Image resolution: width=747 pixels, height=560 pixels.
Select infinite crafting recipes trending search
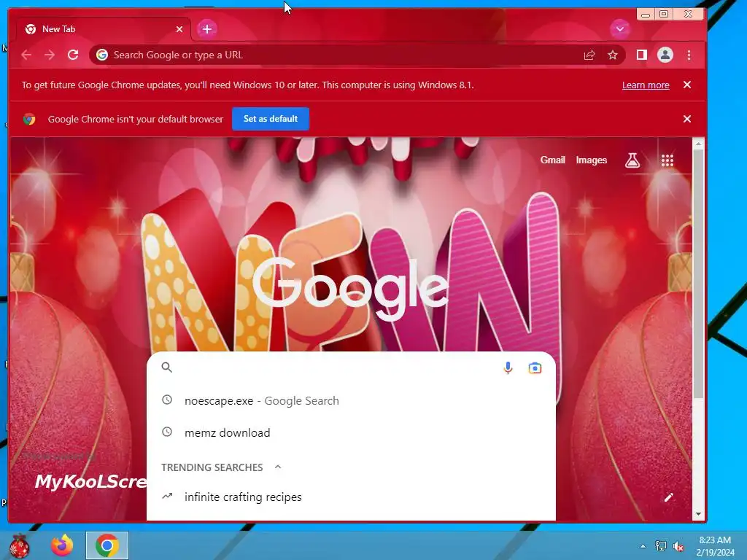point(351,497)
